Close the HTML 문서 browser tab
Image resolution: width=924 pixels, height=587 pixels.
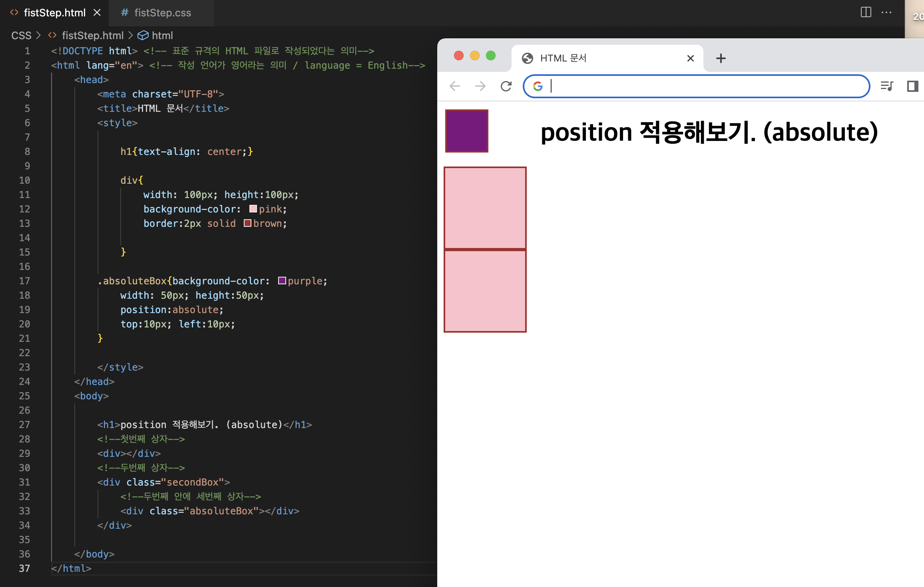click(690, 58)
